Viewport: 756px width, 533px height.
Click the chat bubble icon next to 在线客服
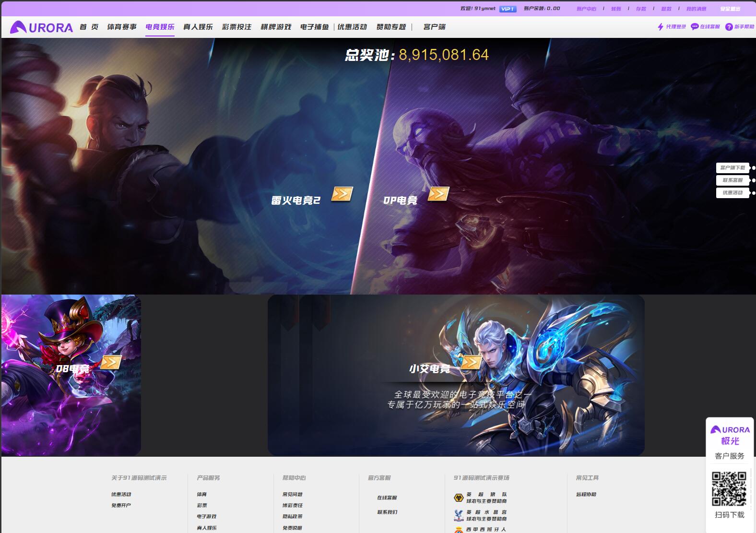[695, 27]
